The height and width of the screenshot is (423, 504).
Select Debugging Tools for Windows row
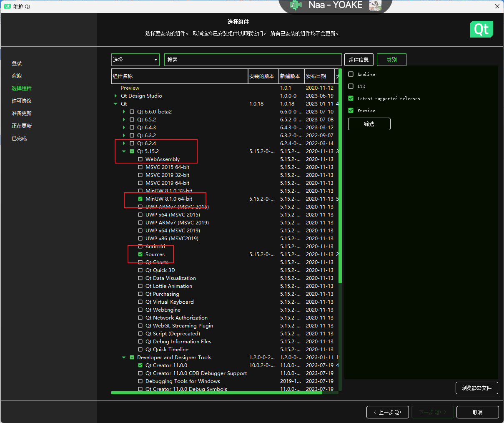pyautogui.click(x=225, y=381)
